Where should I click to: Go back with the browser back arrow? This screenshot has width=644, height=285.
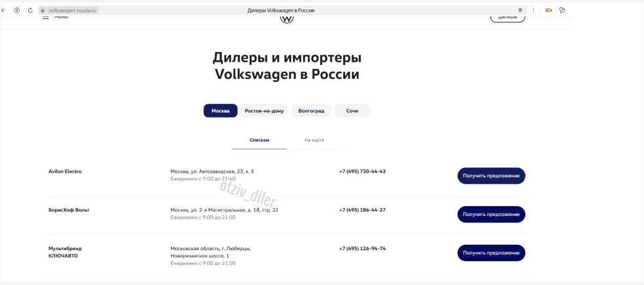pos(4,11)
